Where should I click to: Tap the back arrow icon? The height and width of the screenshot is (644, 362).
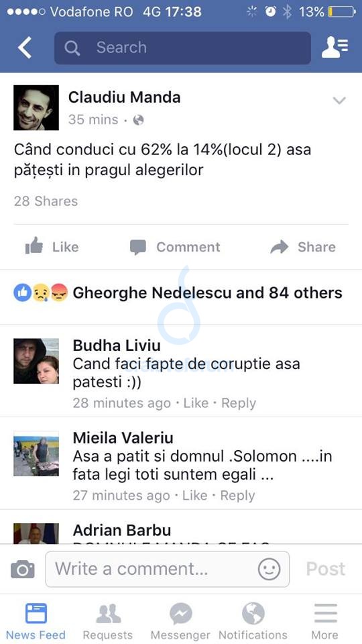tap(25, 48)
